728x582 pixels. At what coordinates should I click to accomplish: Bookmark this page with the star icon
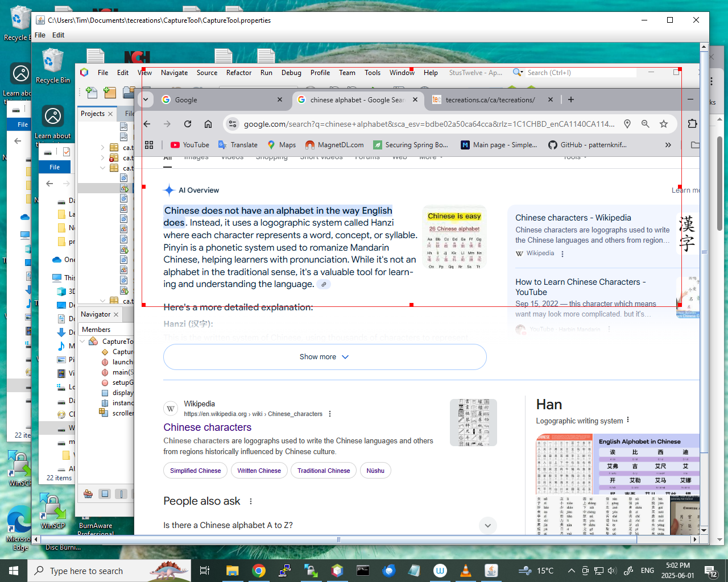[664, 124]
